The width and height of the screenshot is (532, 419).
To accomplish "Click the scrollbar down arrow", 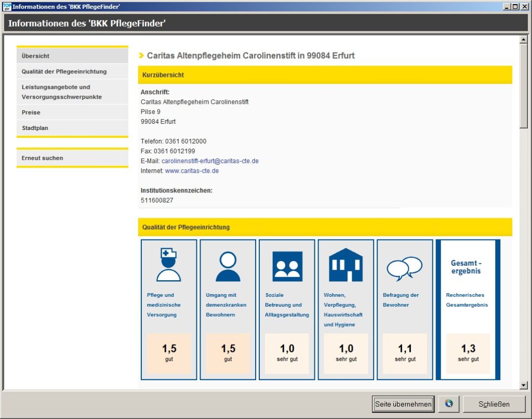I will (524, 385).
